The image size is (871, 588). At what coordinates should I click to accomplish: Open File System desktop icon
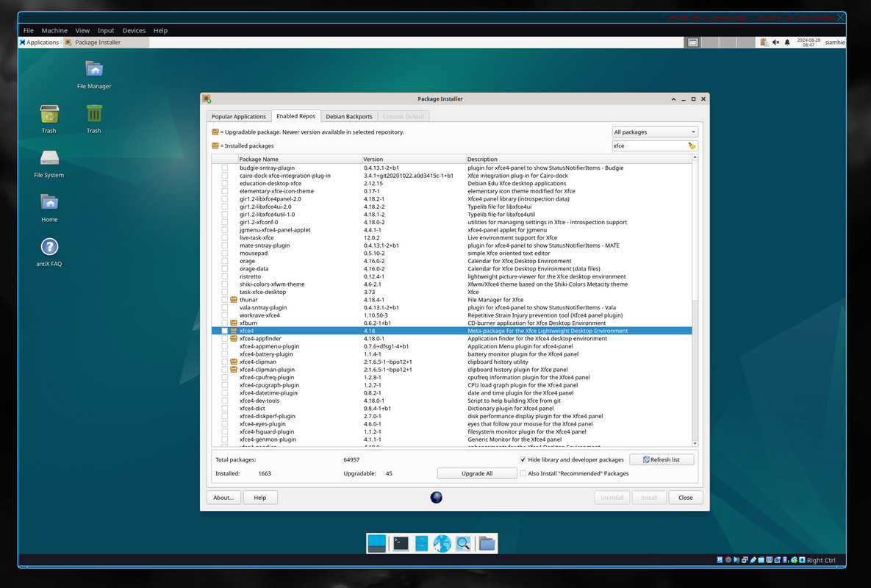click(x=49, y=164)
